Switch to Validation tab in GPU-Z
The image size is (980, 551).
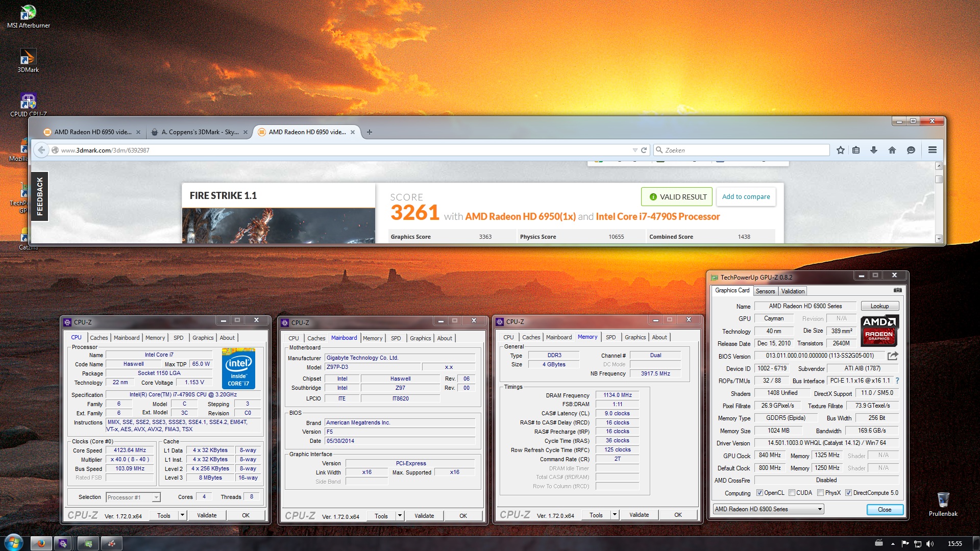click(x=793, y=291)
